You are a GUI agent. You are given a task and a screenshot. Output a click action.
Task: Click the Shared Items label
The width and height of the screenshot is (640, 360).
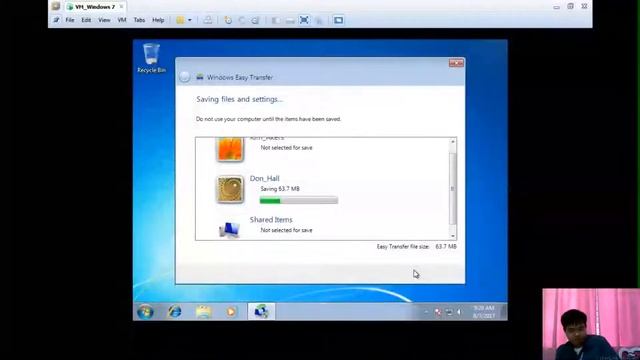271,220
